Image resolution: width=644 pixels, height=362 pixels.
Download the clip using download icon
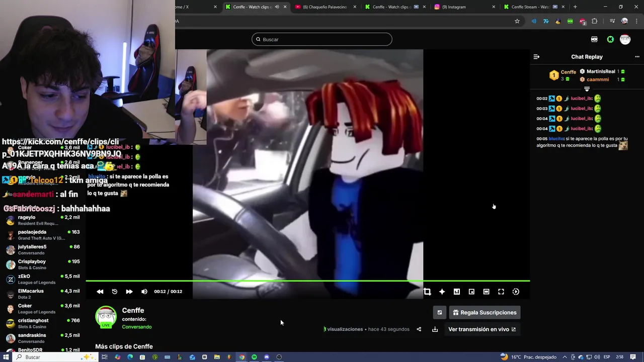click(x=435, y=329)
